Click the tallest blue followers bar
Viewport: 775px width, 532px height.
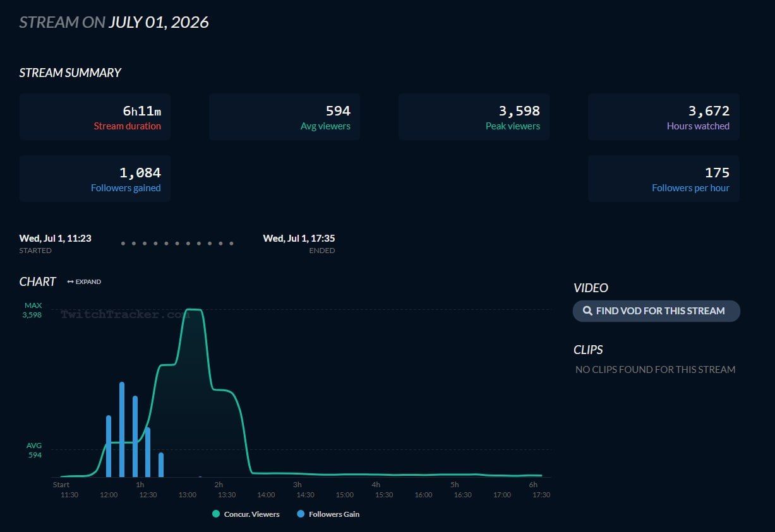pos(122,430)
